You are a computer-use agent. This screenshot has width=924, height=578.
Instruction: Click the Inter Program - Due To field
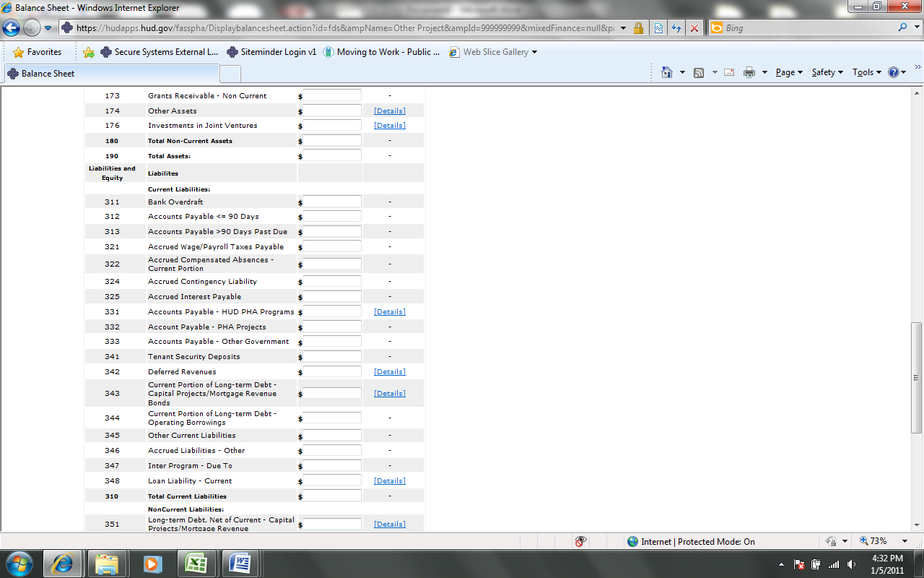point(332,465)
